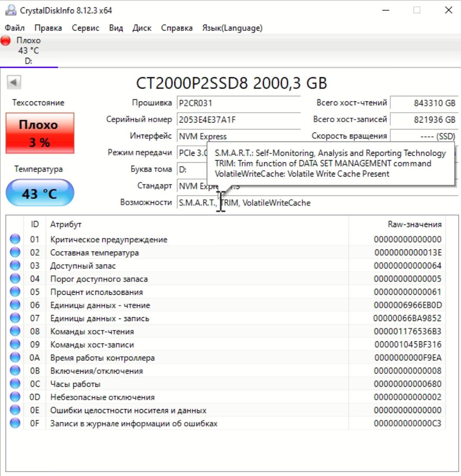Image resolution: width=461 pixels, height=476 pixels.
Task: Select row Единицы данных - чтение
Action: click(226, 305)
